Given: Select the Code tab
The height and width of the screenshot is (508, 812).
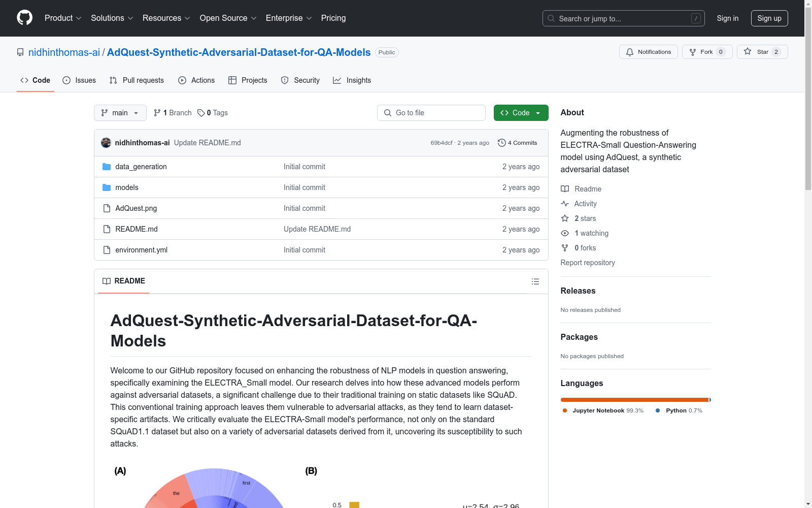Looking at the screenshot, I should 36,80.
